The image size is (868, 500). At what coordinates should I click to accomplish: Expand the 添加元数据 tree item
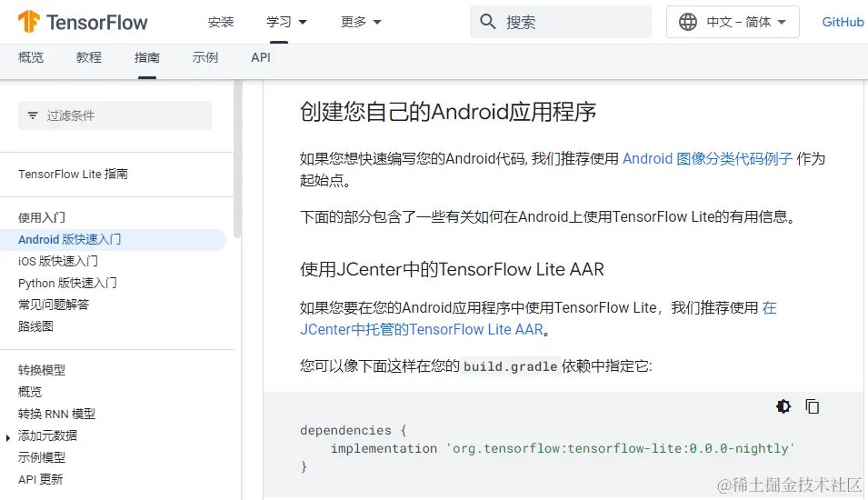click(8, 437)
